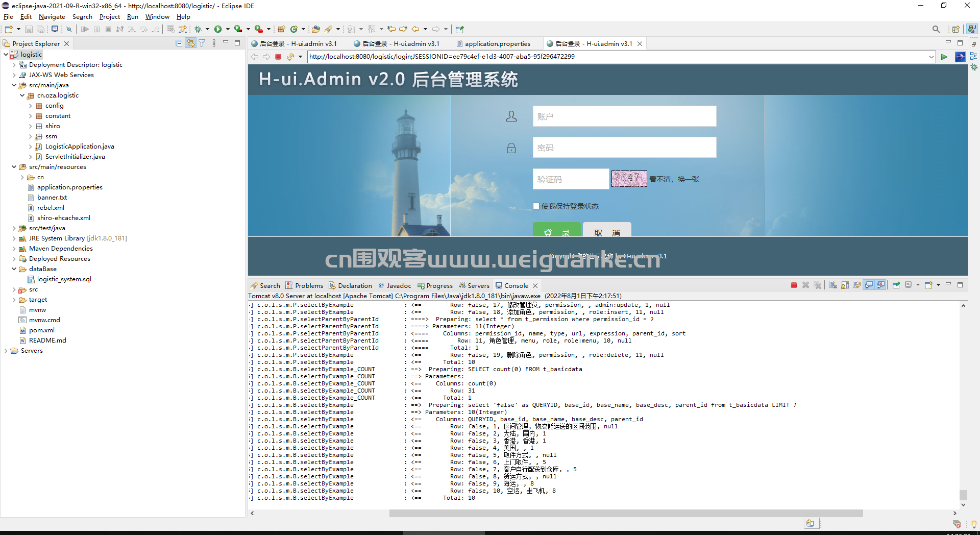
Task: Click the console vertical scrollbar down arrow
Action: coord(963,504)
